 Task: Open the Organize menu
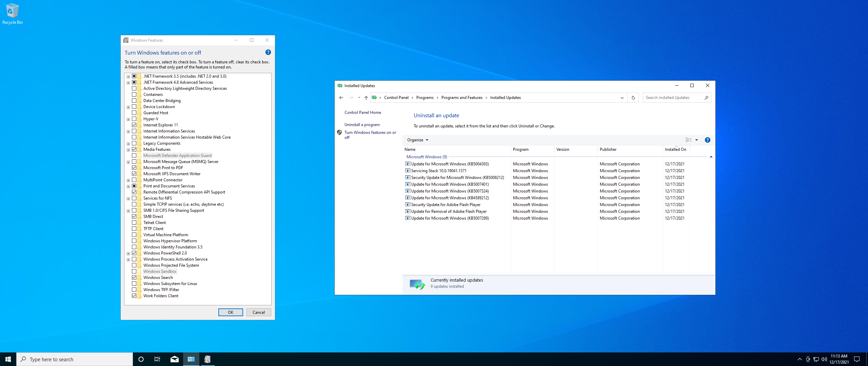(417, 140)
